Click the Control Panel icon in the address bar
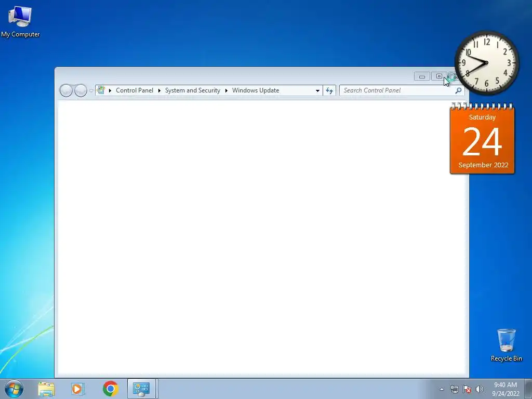532x399 pixels. click(x=101, y=90)
